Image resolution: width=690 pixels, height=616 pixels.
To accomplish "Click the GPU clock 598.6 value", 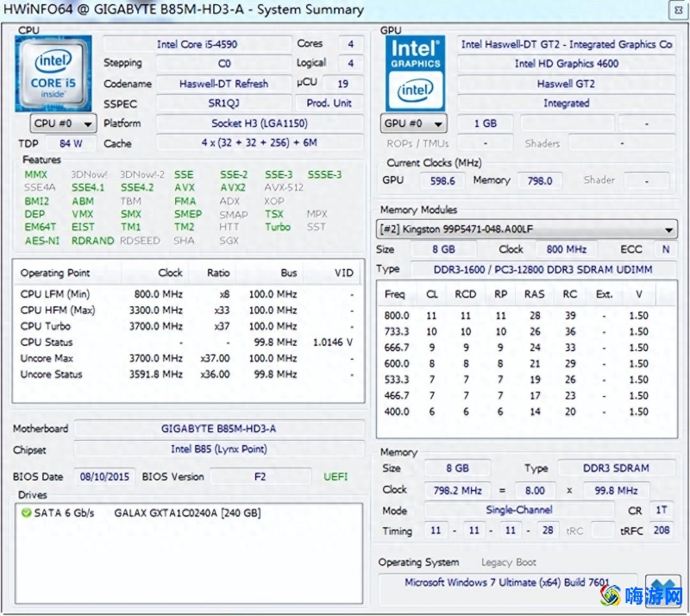I will 442,181.
